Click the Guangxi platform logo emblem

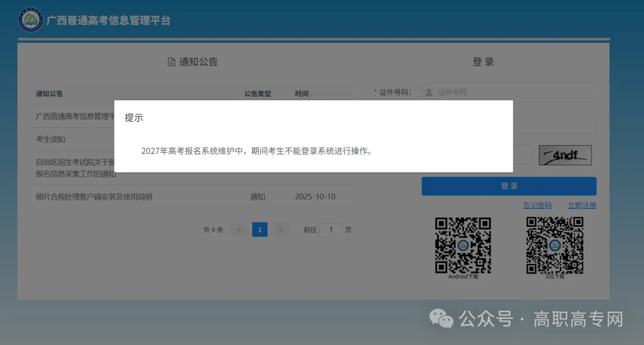[31, 20]
